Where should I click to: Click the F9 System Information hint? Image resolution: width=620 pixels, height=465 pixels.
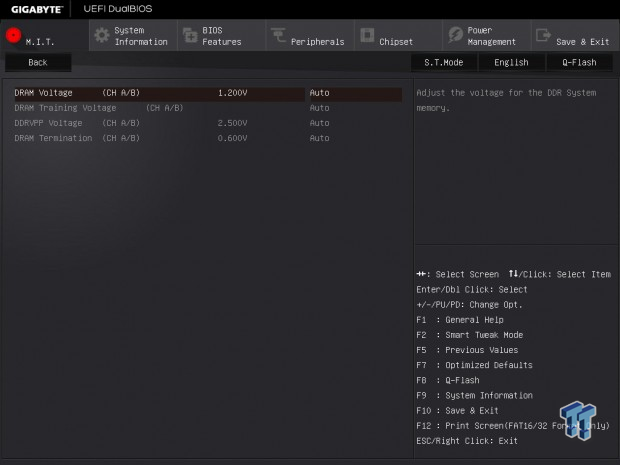[x=474, y=395]
